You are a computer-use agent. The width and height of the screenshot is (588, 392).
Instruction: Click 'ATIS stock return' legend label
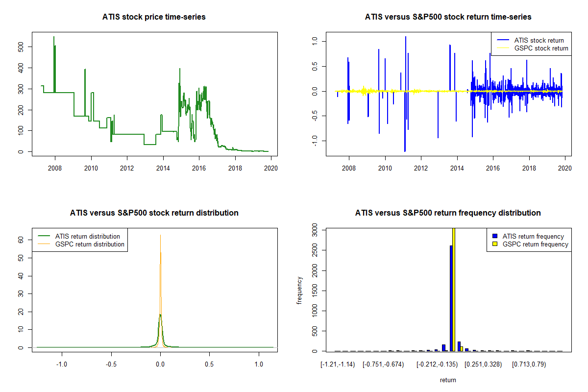pyautogui.click(x=539, y=40)
